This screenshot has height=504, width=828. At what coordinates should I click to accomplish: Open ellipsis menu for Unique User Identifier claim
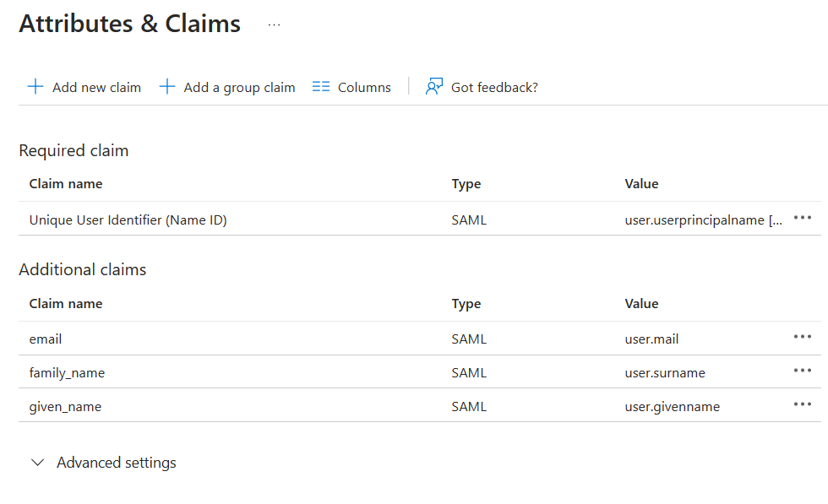click(803, 218)
